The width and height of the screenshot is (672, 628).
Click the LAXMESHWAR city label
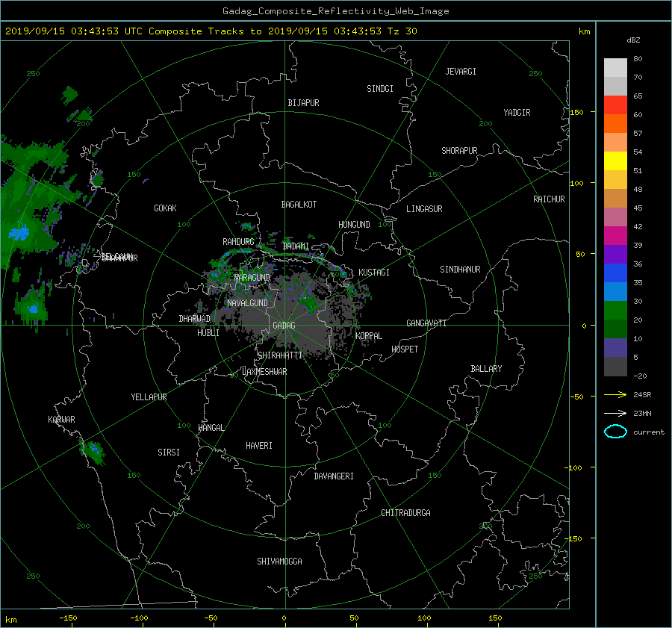[x=264, y=372]
